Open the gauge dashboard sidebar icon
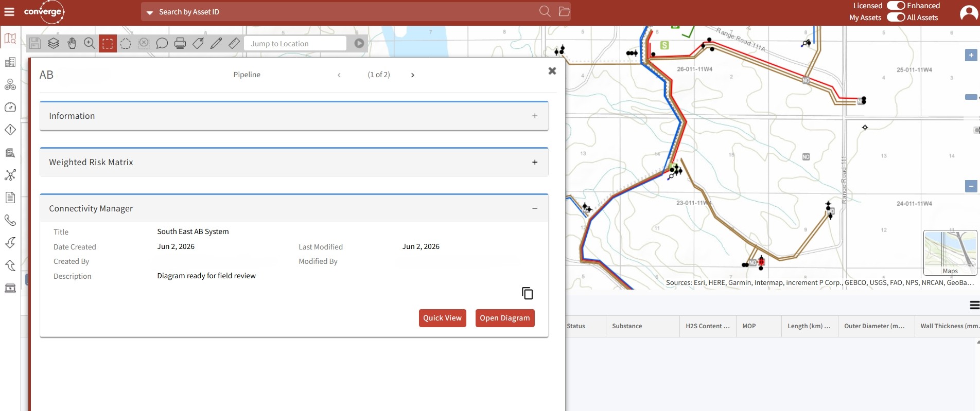The height and width of the screenshot is (411, 980). coord(10,107)
